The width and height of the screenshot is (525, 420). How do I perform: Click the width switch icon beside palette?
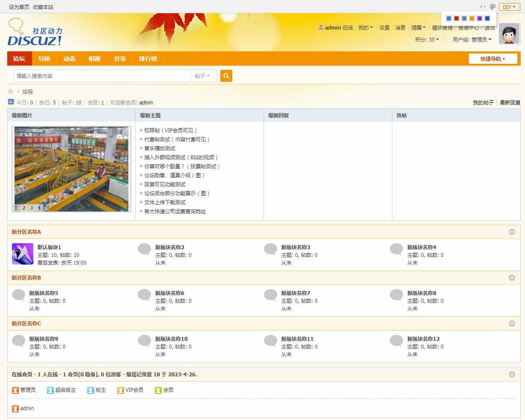[483, 7]
